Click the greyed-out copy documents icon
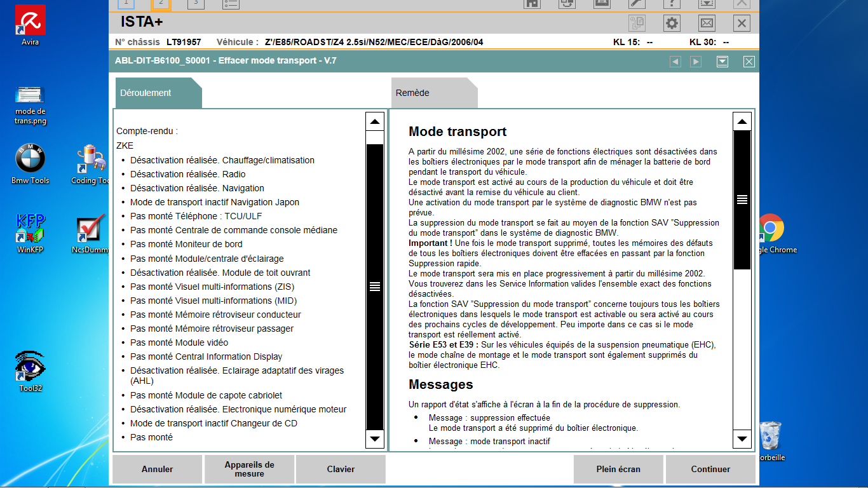 pyautogui.click(x=637, y=24)
